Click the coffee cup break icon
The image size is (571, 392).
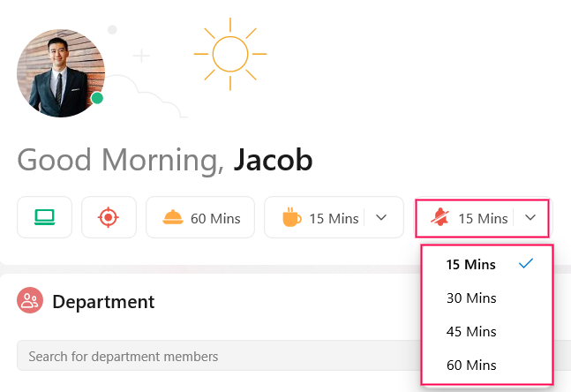pos(292,217)
